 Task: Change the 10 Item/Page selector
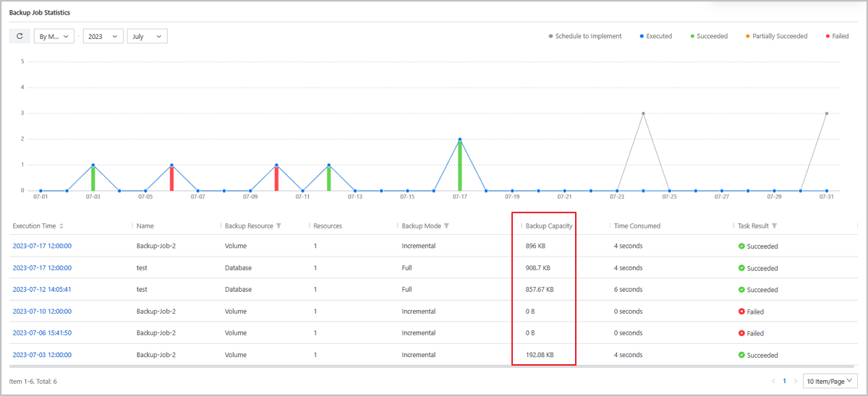click(x=830, y=381)
